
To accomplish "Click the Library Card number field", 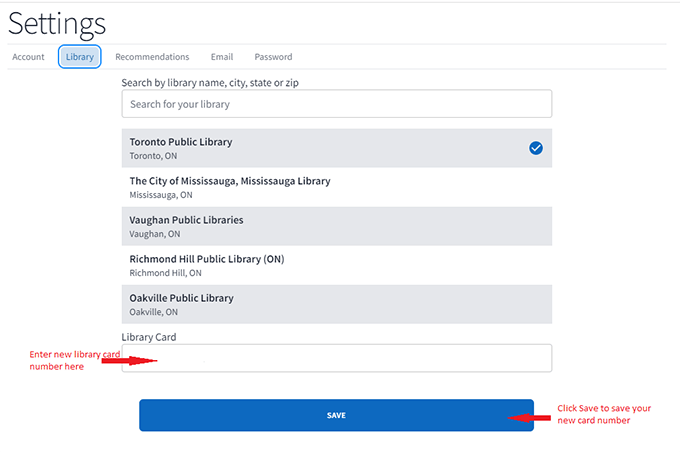I will point(336,358).
